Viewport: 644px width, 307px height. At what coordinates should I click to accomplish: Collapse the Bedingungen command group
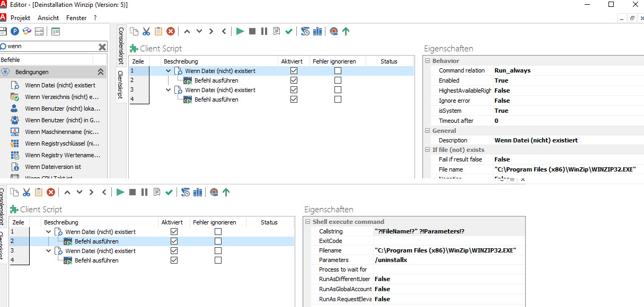pyautogui.click(x=100, y=72)
